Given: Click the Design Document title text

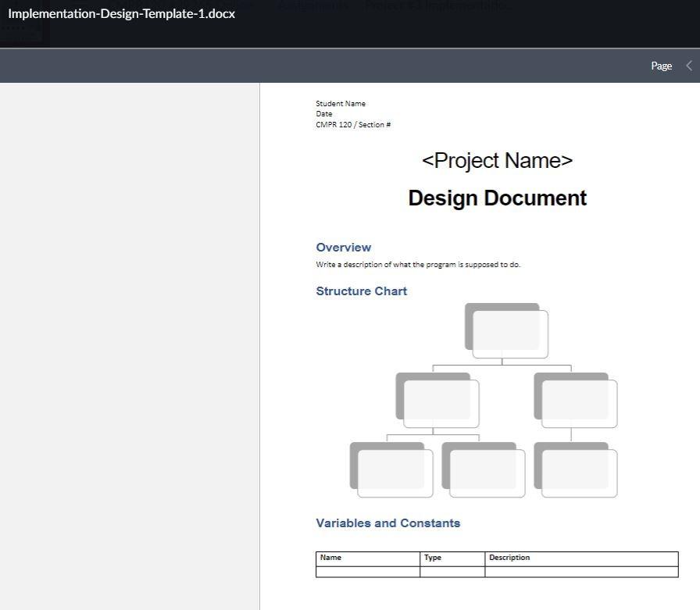Looking at the screenshot, I should point(497,198).
